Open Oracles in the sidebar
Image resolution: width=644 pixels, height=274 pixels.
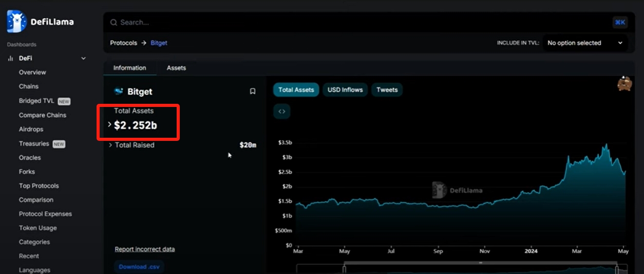30,158
